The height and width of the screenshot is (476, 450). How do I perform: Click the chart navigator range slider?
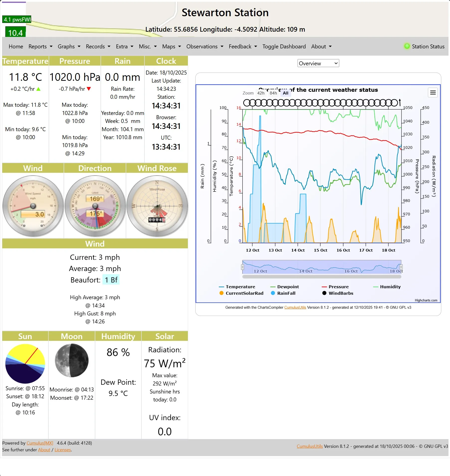tap(322, 267)
